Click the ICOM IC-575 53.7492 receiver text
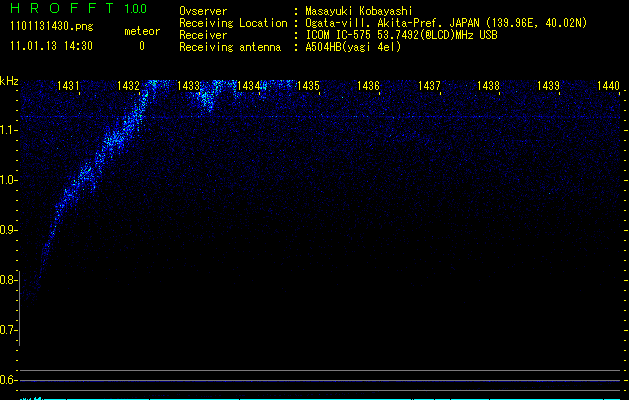Viewport: 629px width, 400px height. click(401, 35)
